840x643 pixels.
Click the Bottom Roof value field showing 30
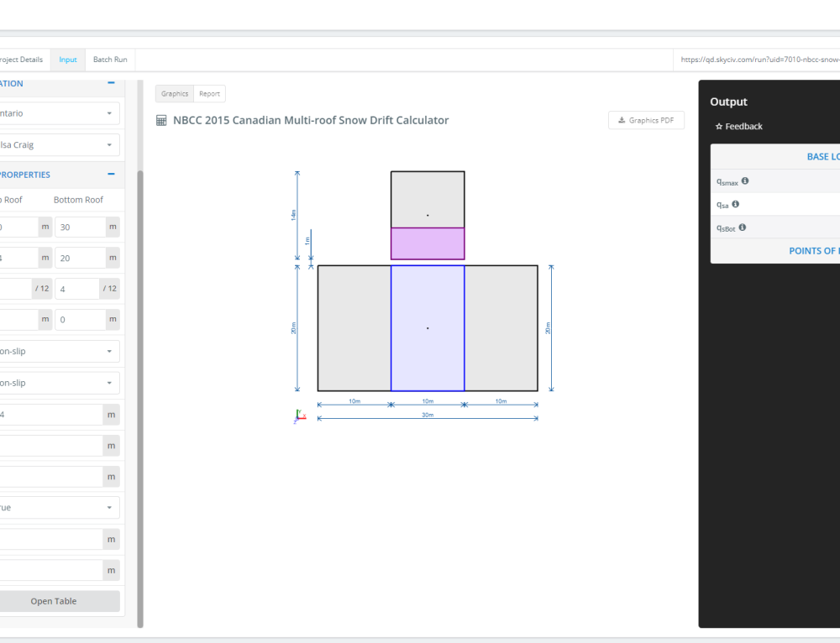[80, 227]
